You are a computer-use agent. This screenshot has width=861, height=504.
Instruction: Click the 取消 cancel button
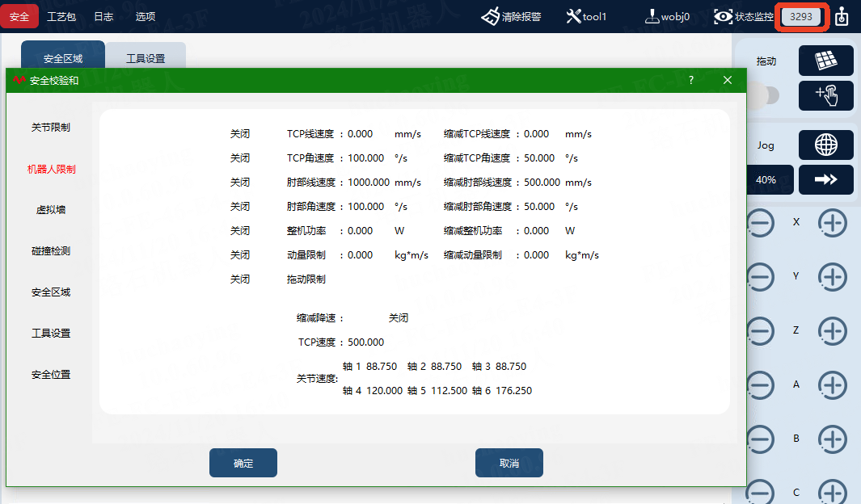tap(509, 463)
